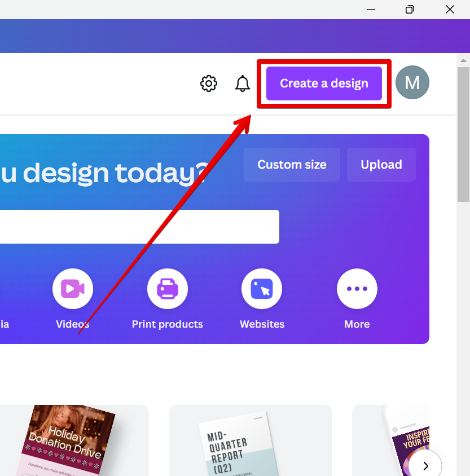Image resolution: width=470 pixels, height=476 pixels.
Task: Open the Inspire Your Feed phone template
Action: pyautogui.click(x=391, y=440)
